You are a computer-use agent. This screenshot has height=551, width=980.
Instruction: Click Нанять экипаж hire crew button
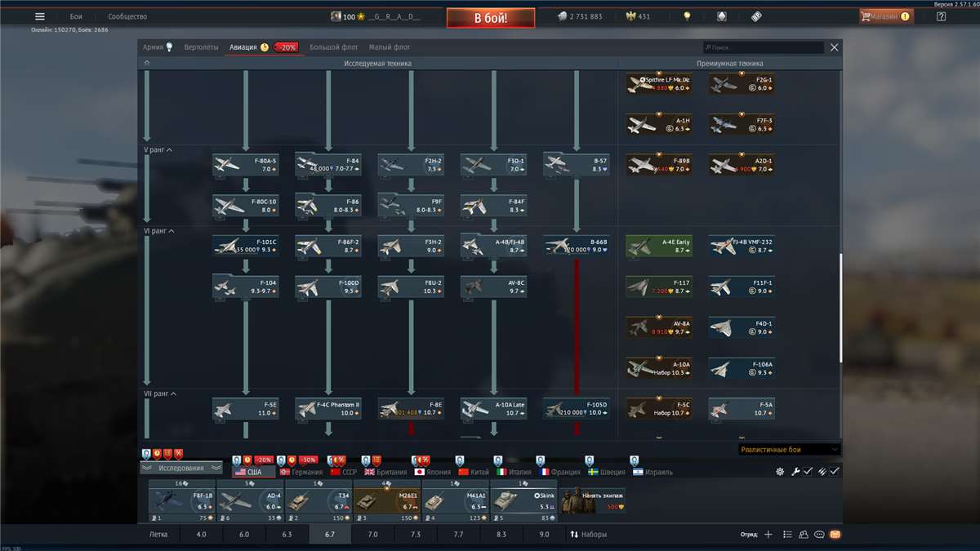tap(591, 501)
